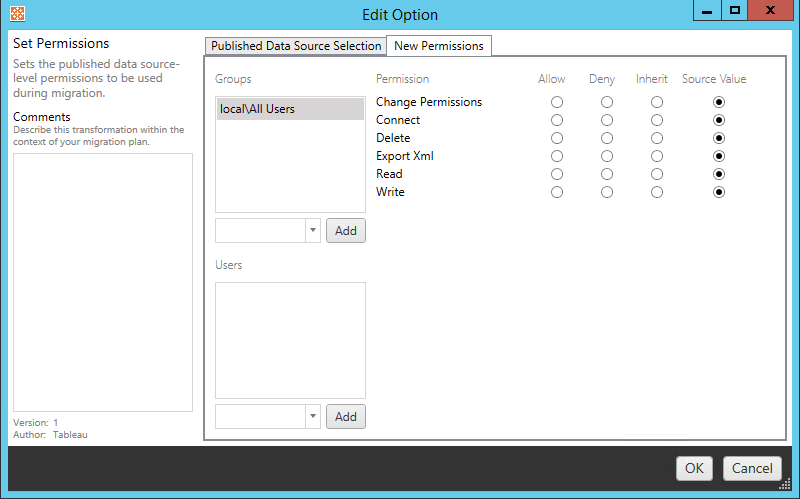Click inside the Comments text box

[x=102, y=282]
